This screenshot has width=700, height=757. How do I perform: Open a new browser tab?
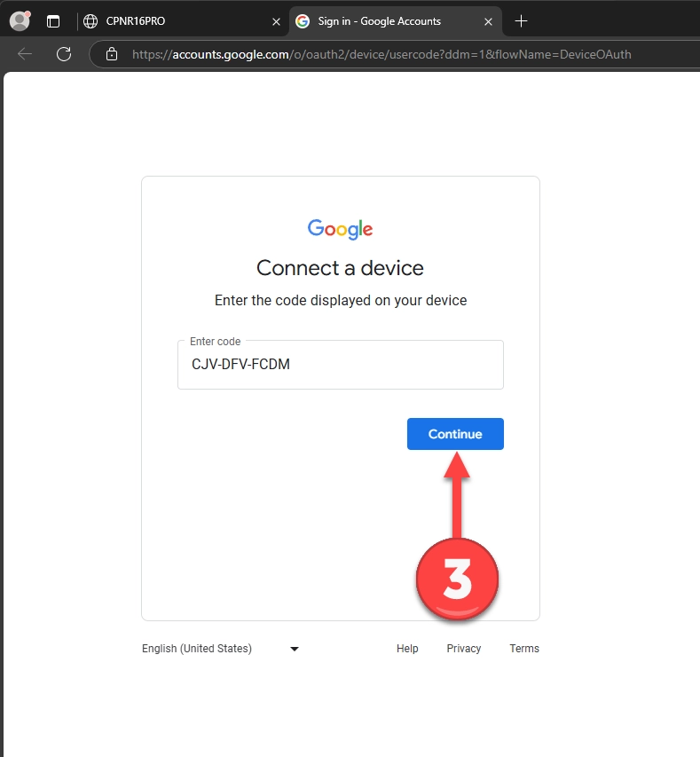pyautogui.click(x=521, y=21)
